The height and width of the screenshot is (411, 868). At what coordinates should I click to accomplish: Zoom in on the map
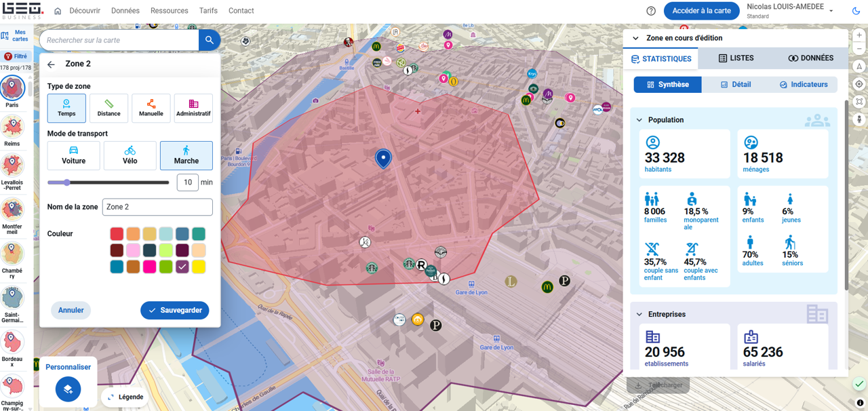pos(859,35)
